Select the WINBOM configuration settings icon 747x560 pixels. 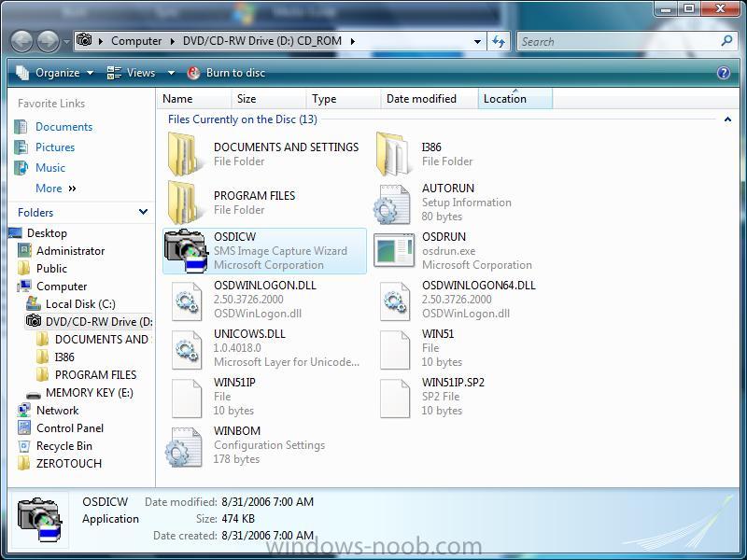pyautogui.click(x=184, y=447)
